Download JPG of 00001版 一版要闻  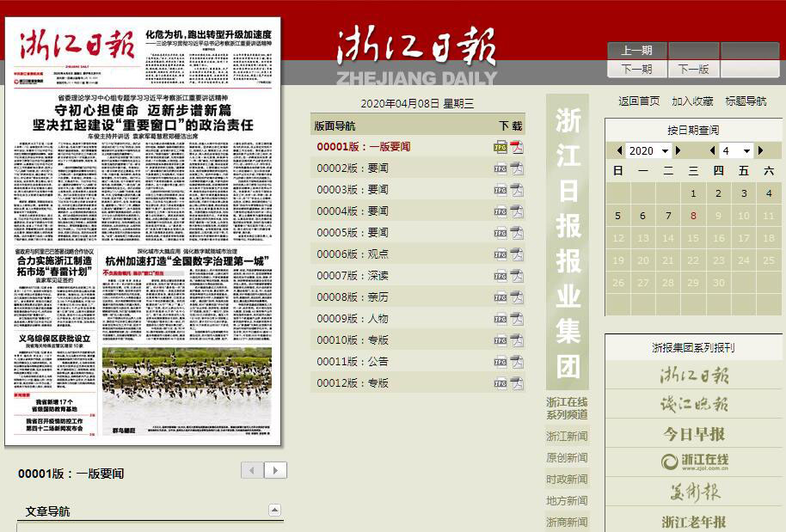pos(500,147)
